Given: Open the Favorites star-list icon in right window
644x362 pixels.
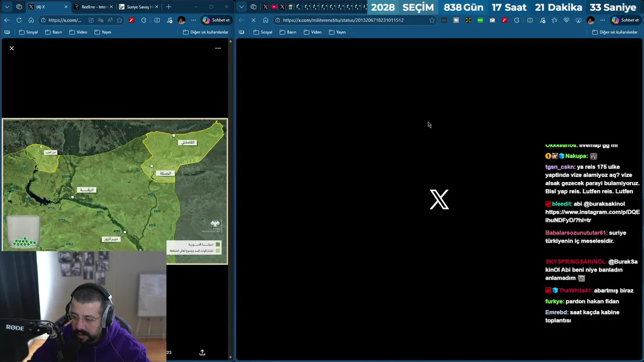Looking at the screenshot, I should tap(554, 20).
